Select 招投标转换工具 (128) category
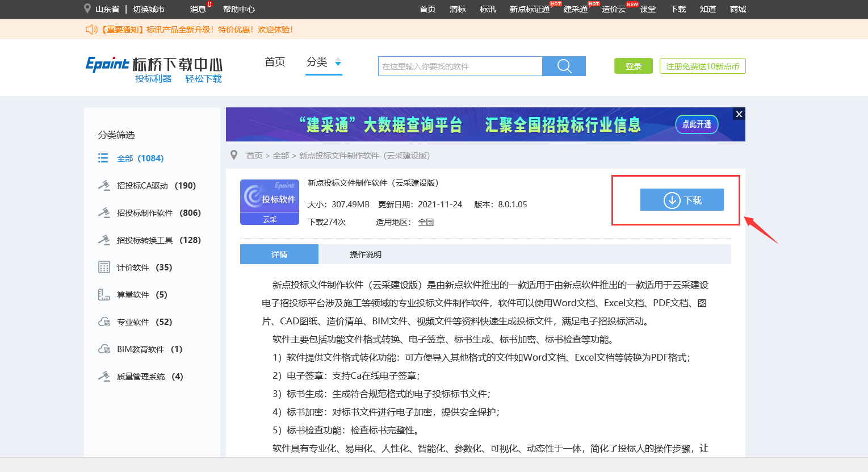Image resolution: width=868 pixels, height=472 pixels. 159,240
